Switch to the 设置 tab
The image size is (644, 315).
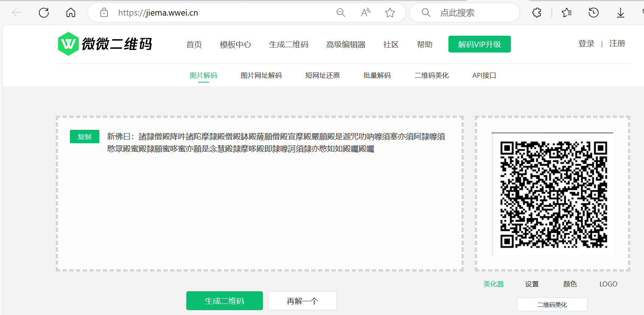click(532, 284)
